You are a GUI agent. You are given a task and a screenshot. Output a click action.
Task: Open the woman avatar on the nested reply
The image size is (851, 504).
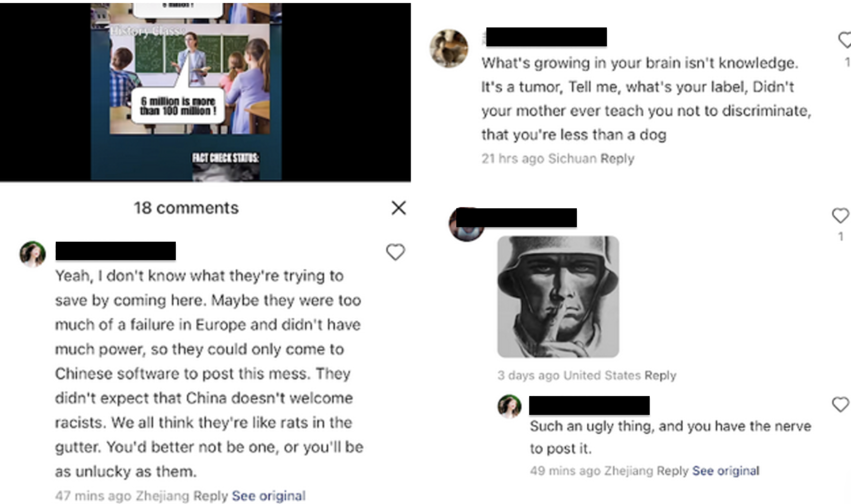coord(510,407)
